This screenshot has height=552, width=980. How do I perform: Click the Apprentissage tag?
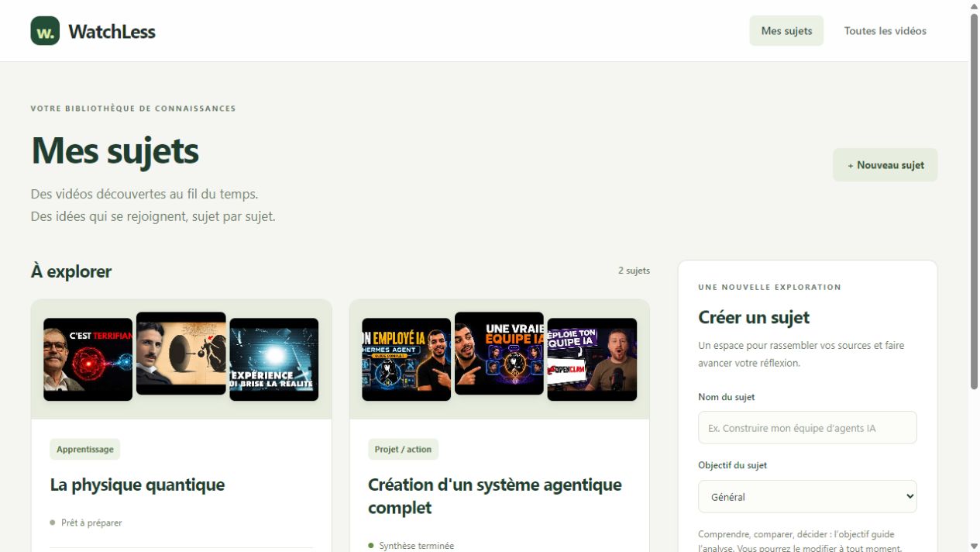click(85, 449)
